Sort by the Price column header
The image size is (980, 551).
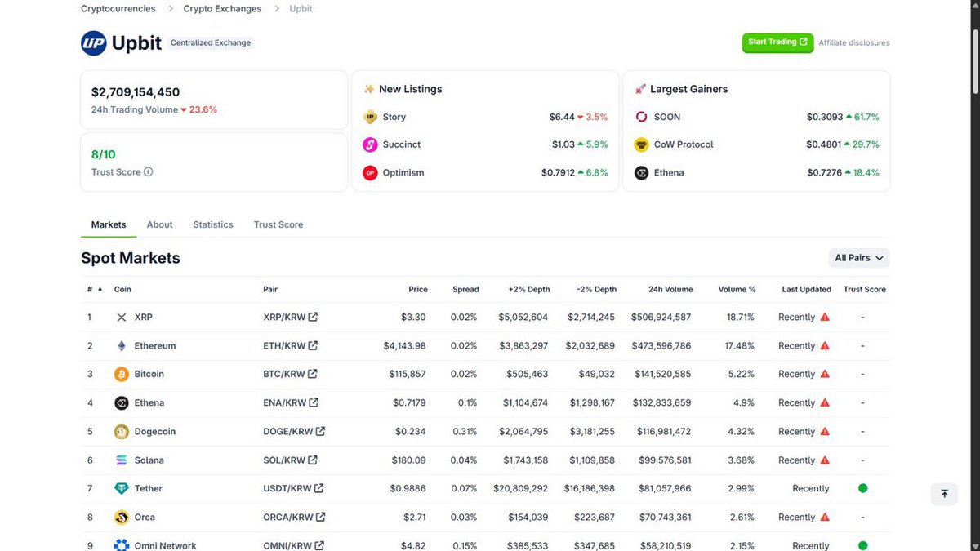pos(418,290)
